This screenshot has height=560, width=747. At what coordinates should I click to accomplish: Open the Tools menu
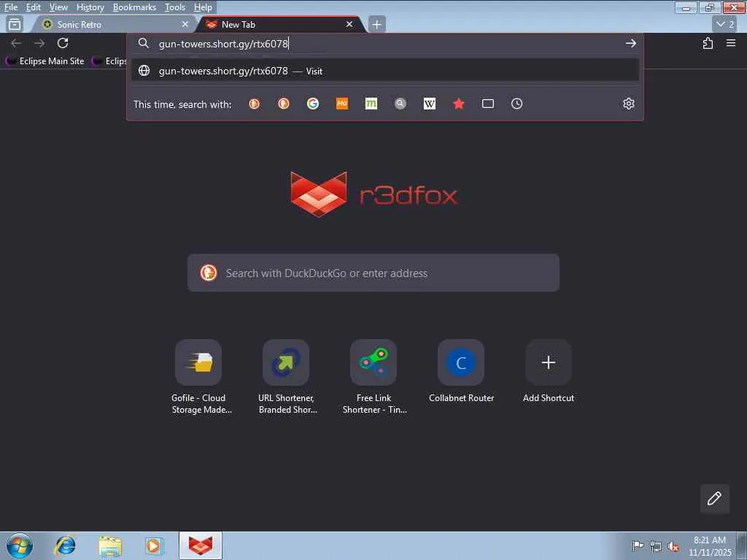[x=175, y=7]
